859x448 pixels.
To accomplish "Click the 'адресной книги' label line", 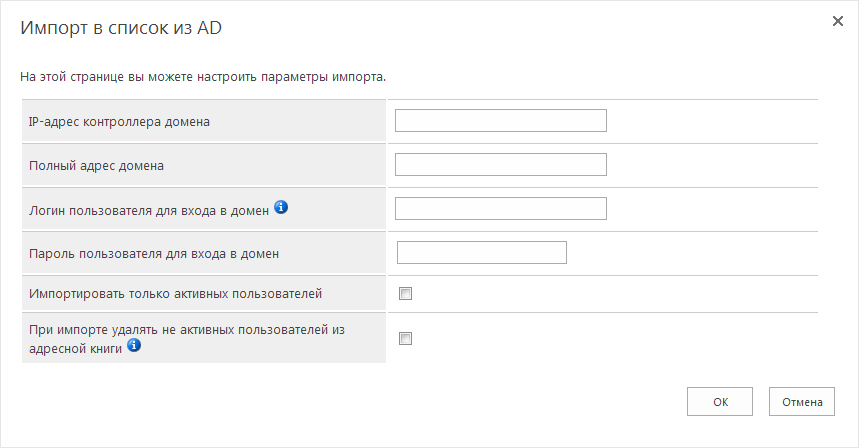I will [76, 349].
